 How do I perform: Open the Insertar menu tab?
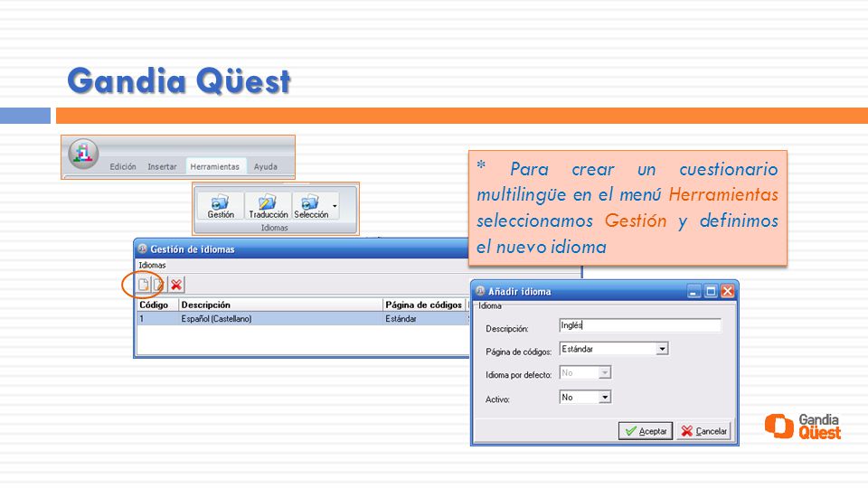click(162, 166)
